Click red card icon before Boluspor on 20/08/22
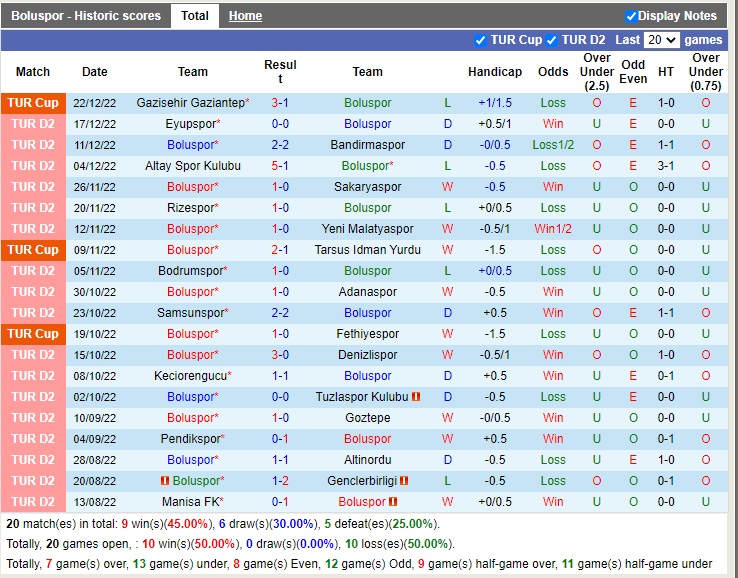738x578 pixels. (x=165, y=481)
